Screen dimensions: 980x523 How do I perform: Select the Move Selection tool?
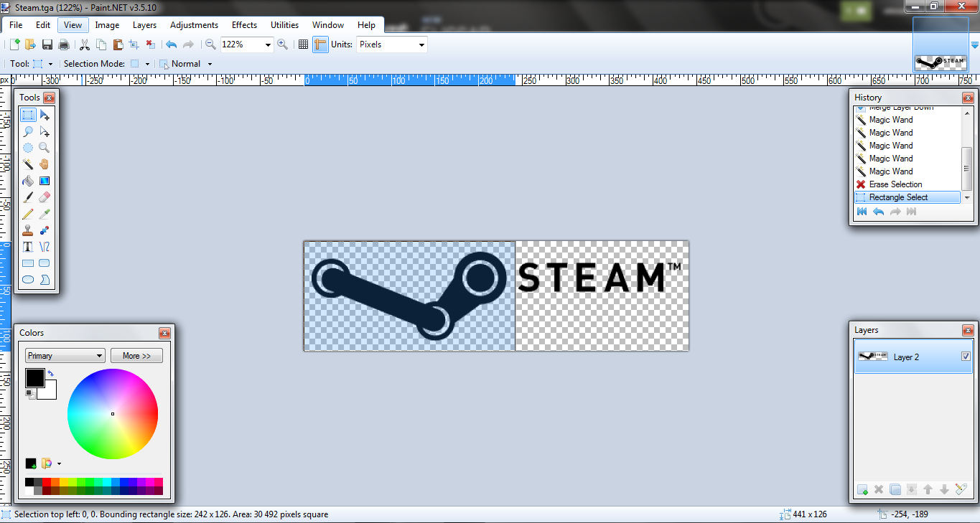click(x=45, y=131)
